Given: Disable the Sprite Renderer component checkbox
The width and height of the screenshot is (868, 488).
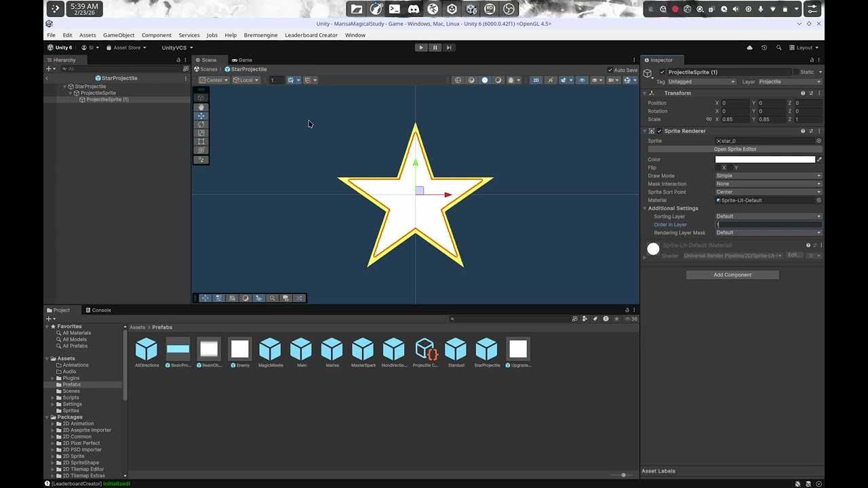Looking at the screenshot, I should (x=659, y=131).
